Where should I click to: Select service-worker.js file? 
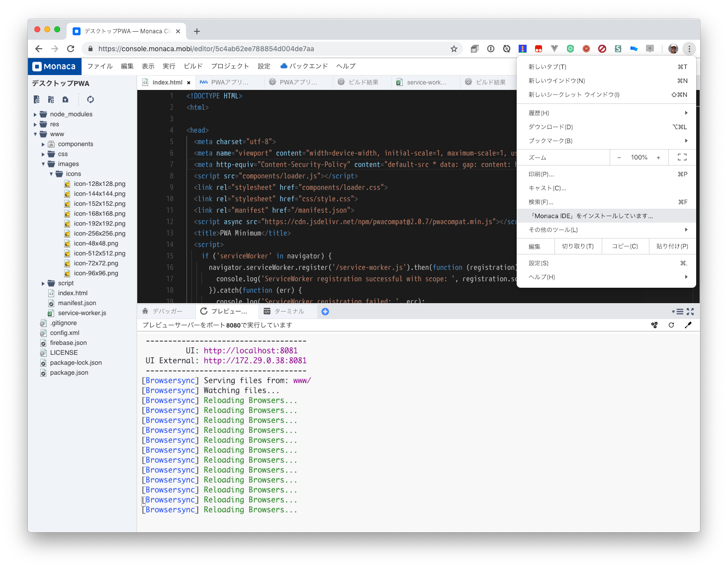[x=82, y=313]
